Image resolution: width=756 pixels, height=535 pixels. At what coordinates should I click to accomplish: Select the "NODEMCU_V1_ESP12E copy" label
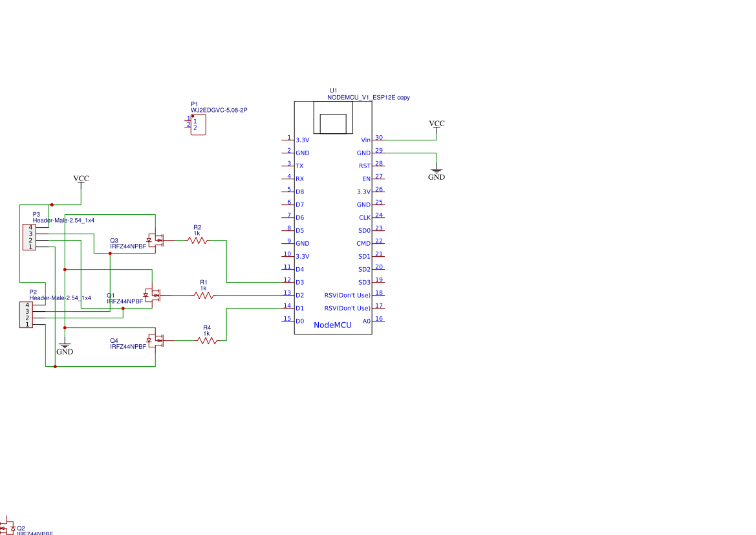click(369, 98)
